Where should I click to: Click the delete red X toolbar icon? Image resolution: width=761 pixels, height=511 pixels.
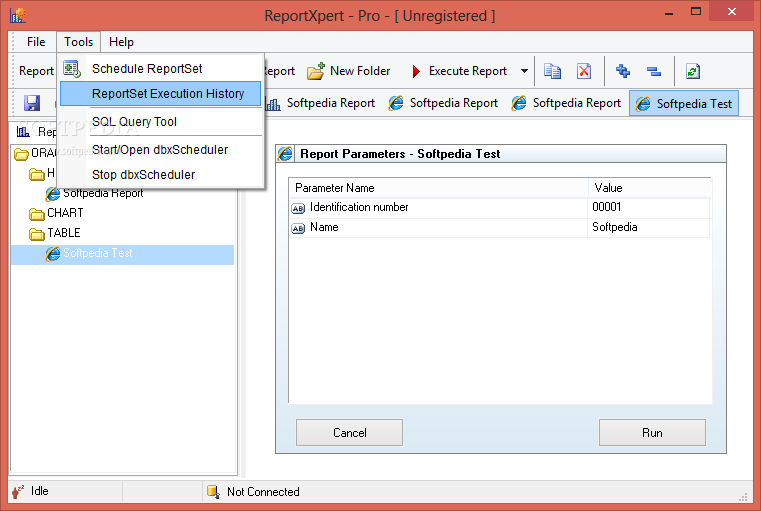(x=584, y=71)
